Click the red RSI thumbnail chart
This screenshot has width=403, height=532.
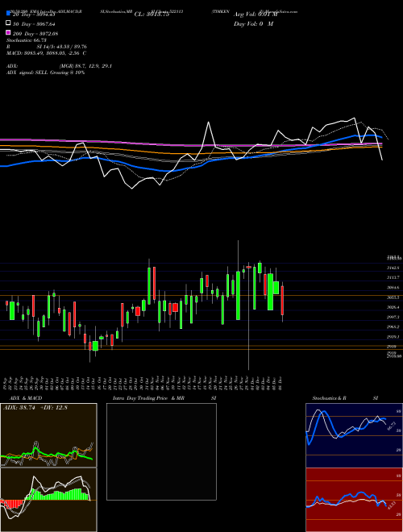click(354, 500)
